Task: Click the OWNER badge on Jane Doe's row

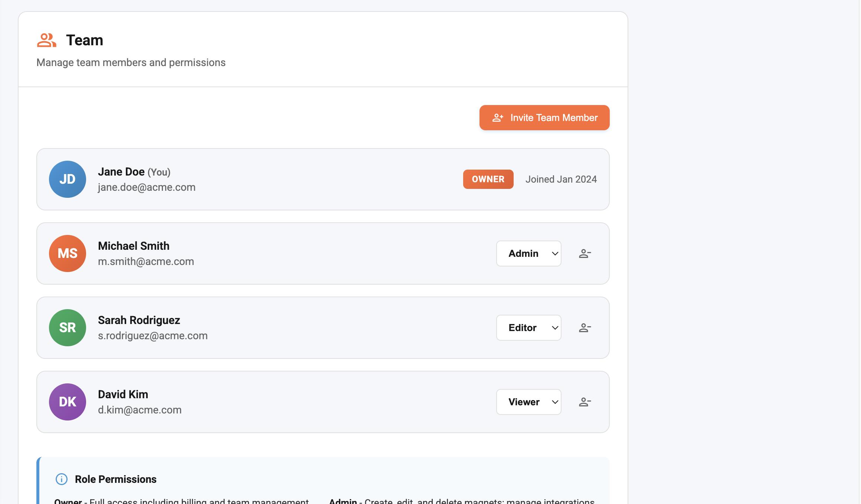Action: [x=488, y=179]
